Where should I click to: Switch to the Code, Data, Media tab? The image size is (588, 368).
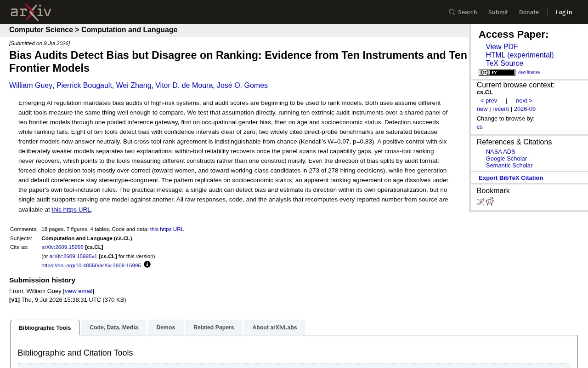(x=114, y=328)
